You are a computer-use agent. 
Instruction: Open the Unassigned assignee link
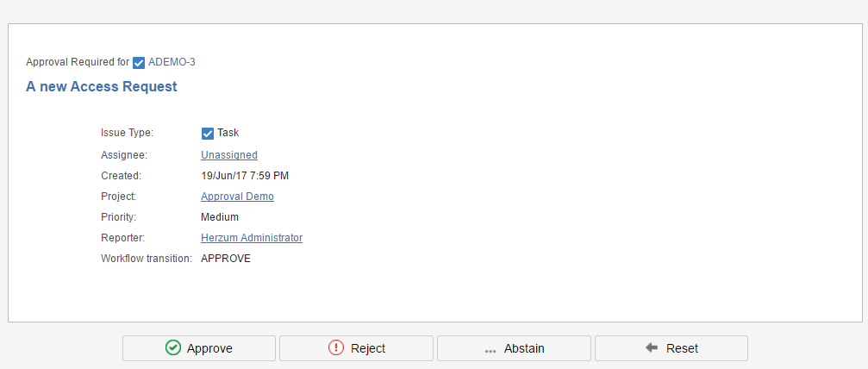click(x=229, y=155)
